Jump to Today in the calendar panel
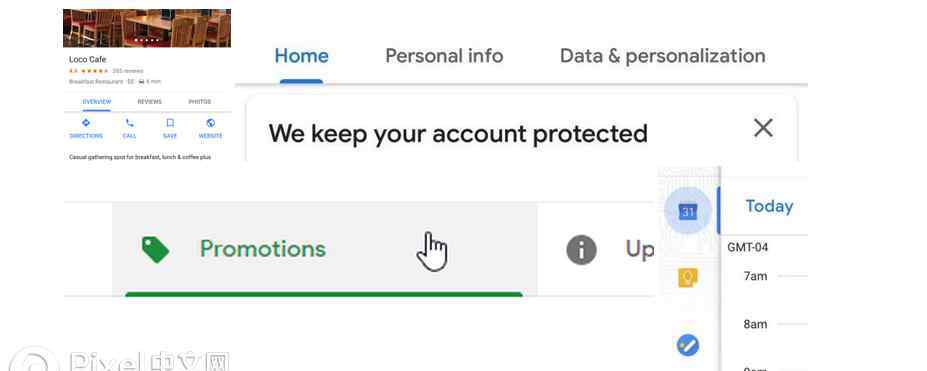This screenshot has height=371, width=927. pos(769,206)
